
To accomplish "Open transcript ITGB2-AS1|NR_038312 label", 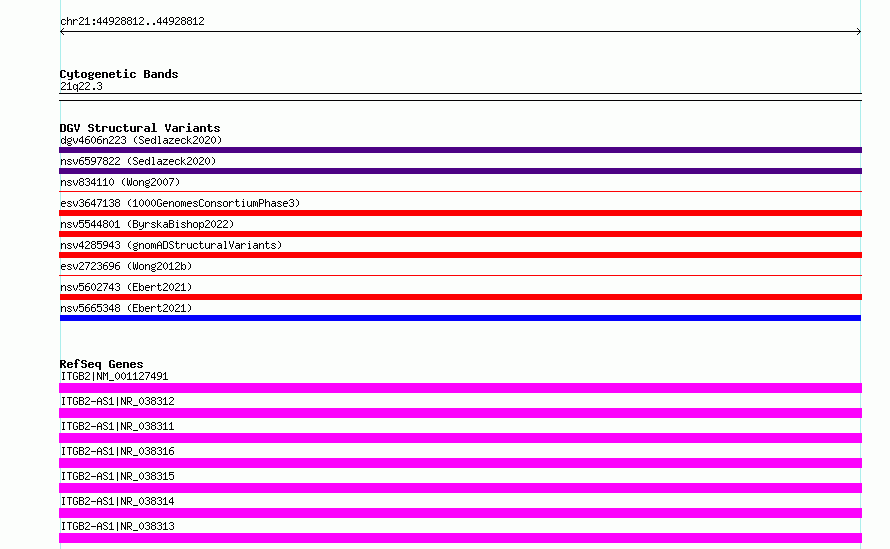I will click(x=117, y=401).
